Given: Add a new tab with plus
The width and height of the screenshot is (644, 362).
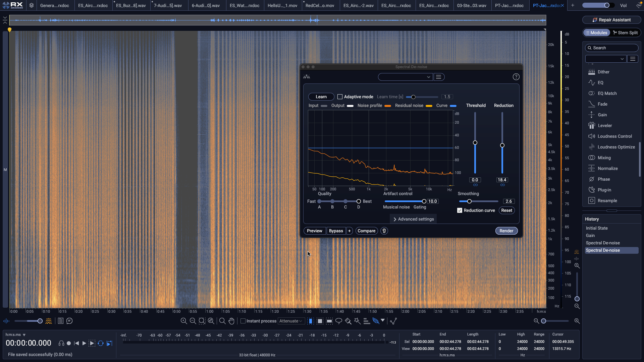Looking at the screenshot, I should (573, 5).
